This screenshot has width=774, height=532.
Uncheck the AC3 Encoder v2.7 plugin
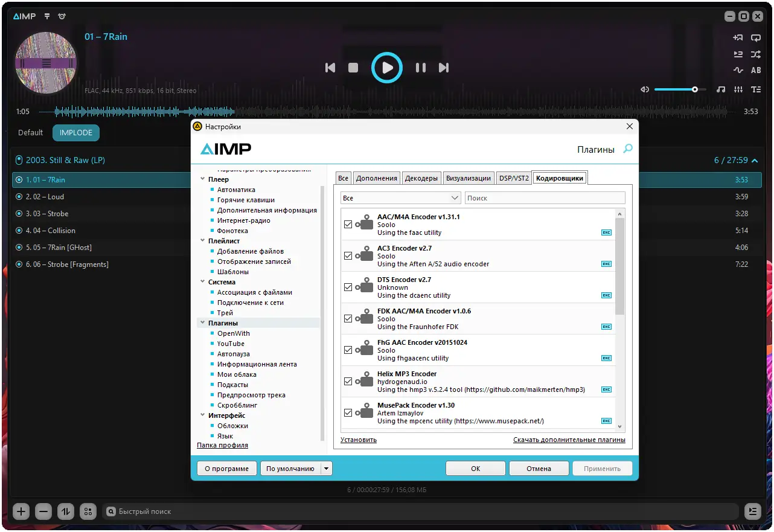[348, 256]
